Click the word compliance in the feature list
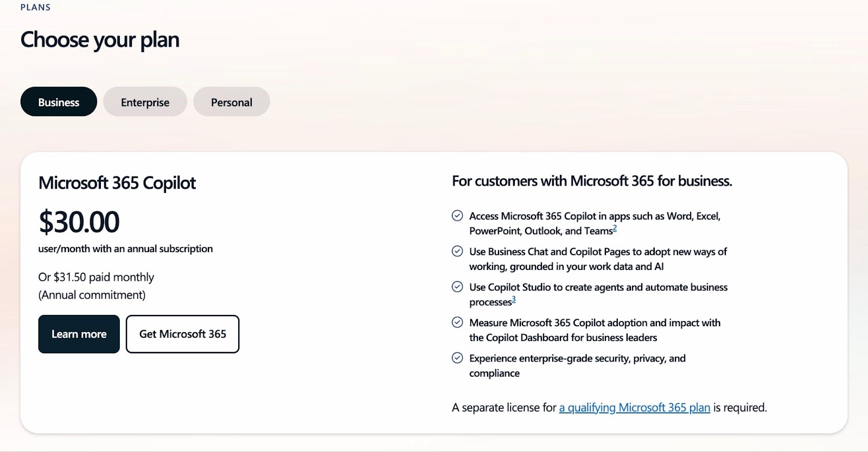This screenshot has width=868, height=452. click(494, 373)
